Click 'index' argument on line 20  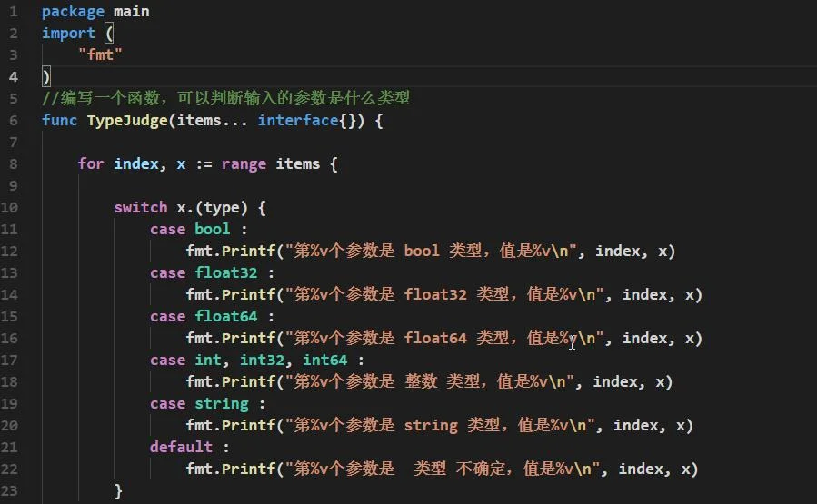point(635,425)
